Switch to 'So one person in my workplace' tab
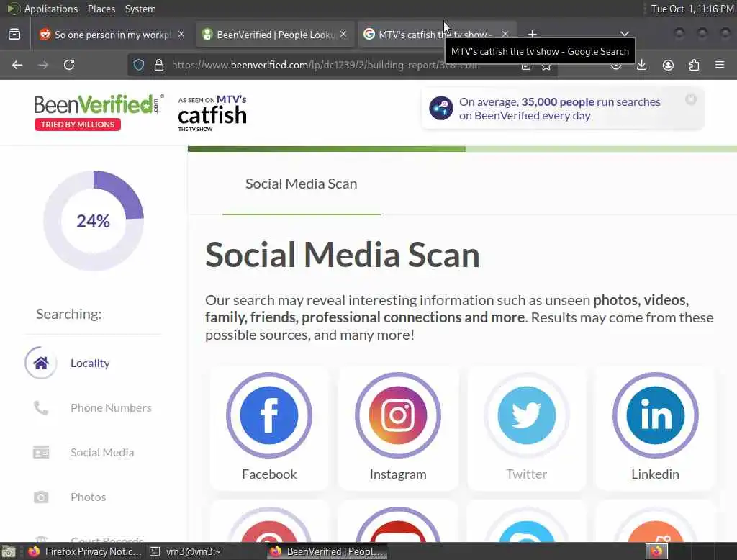The height and width of the screenshot is (560, 737). point(112,35)
